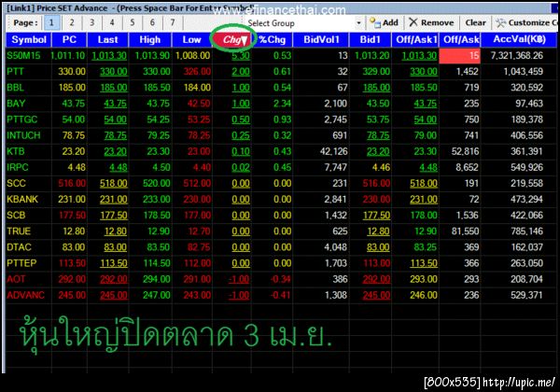Select the INTUCH symbol
This screenshot has height=392, width=560.
tap(23, 135)
